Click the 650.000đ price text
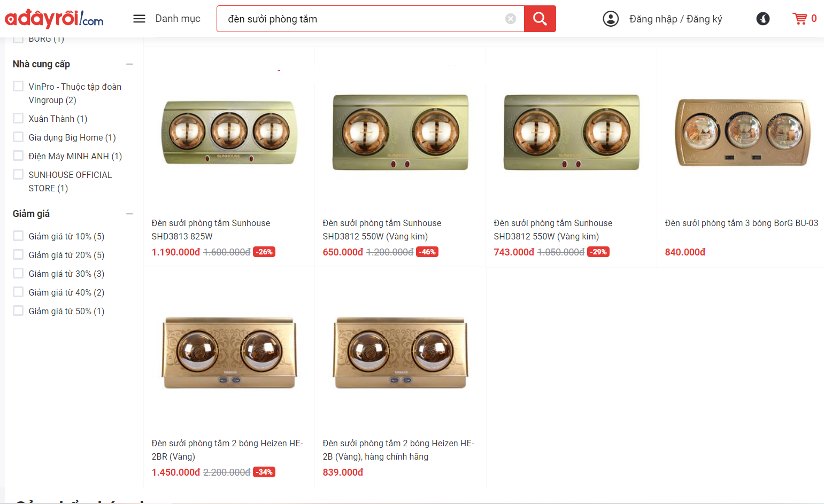The width and height of the screenshot is (824, 504). coord(343,252)
